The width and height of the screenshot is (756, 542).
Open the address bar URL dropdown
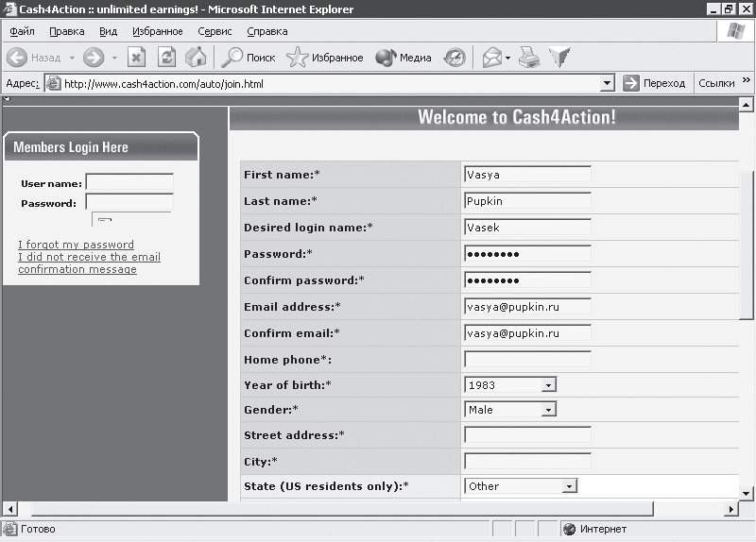(x=608, y=83)
